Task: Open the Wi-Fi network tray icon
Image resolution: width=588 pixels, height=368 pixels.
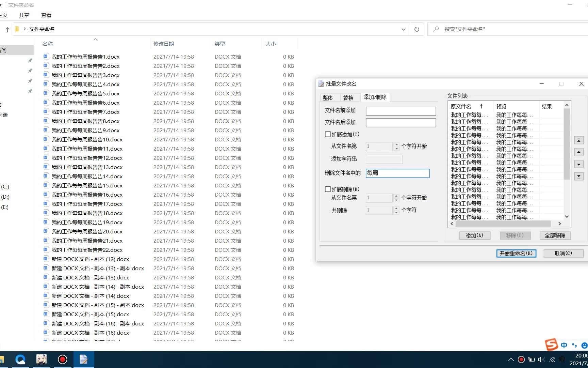Action: coord(552,359)
